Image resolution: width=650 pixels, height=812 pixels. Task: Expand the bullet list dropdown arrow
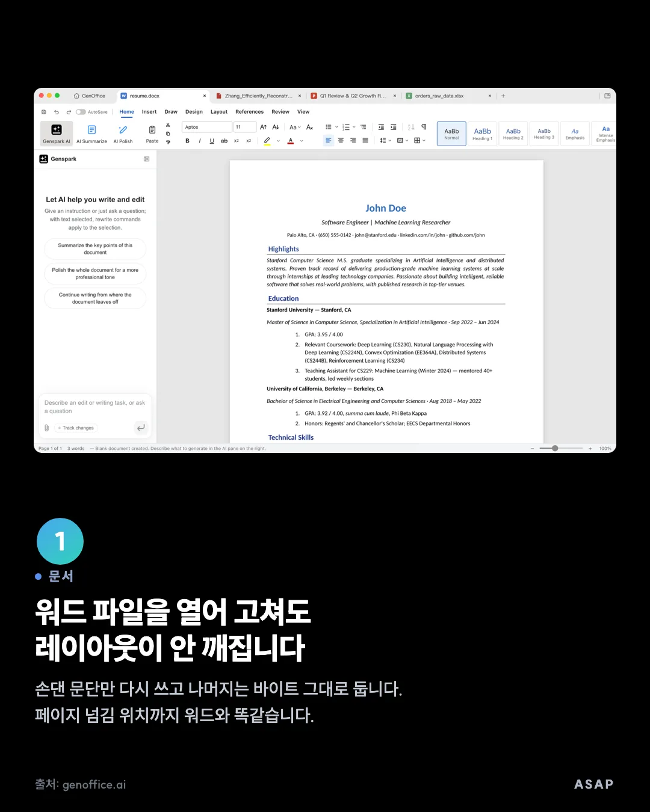tap(336, 127)
